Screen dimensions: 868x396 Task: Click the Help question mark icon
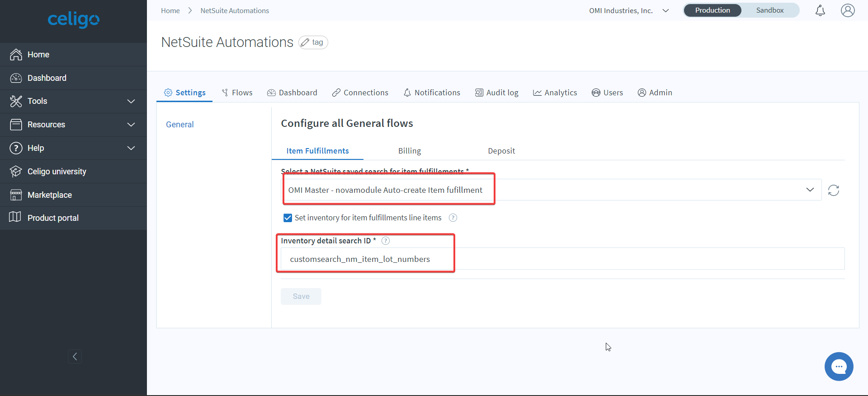(x=16, y=148)
